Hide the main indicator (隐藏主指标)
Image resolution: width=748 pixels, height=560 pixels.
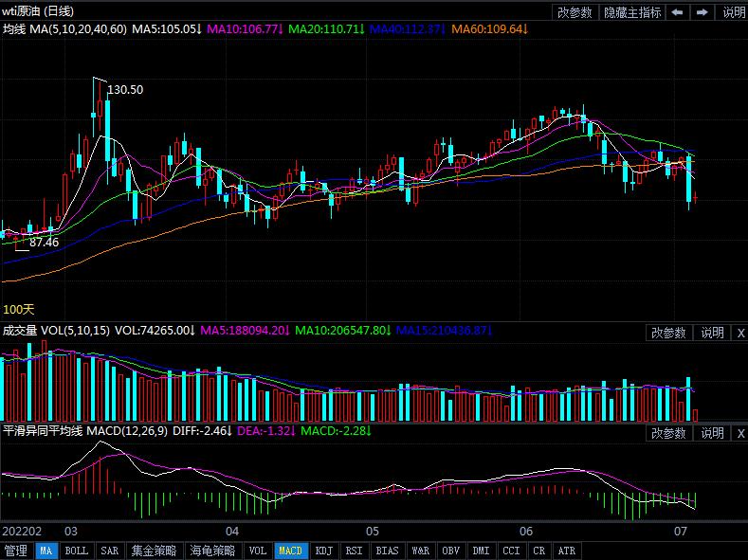pos(632,12)
